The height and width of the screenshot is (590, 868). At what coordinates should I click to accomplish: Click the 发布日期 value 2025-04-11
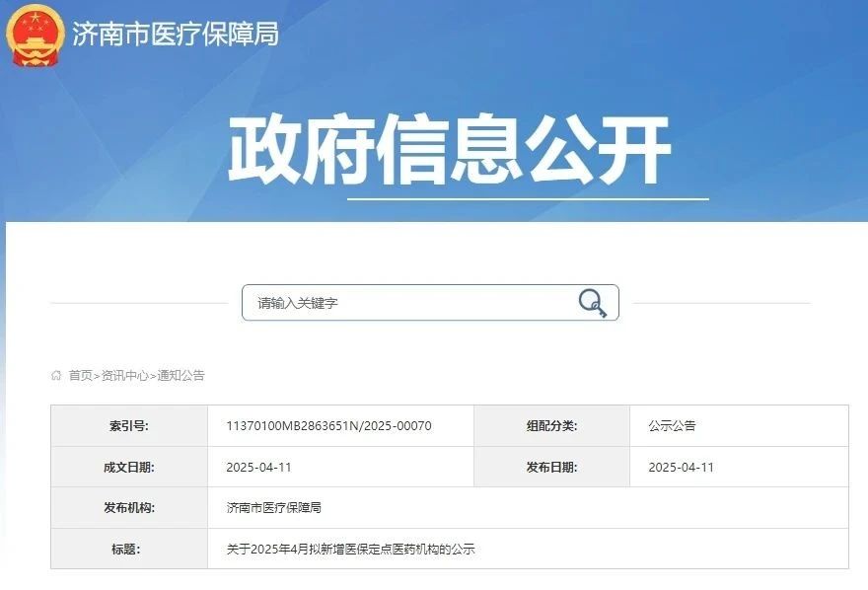click(681, 467)
